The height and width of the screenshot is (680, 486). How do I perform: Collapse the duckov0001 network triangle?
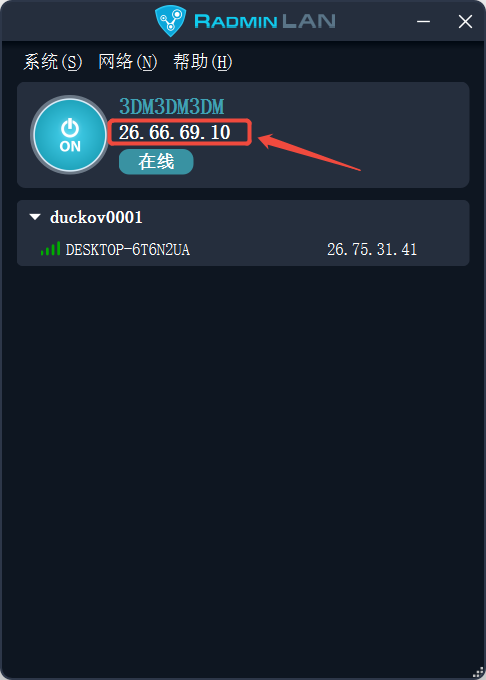(35, 216)
